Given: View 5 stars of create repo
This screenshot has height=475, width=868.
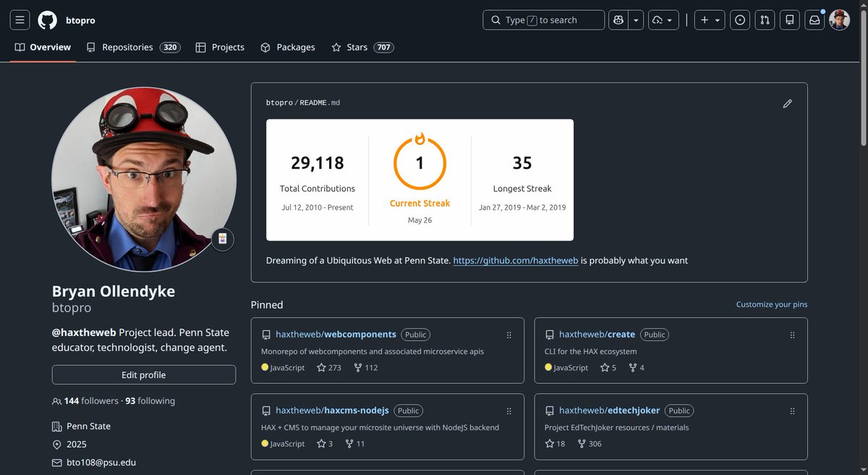Looking at the screenshot, I should coord(608,368).
